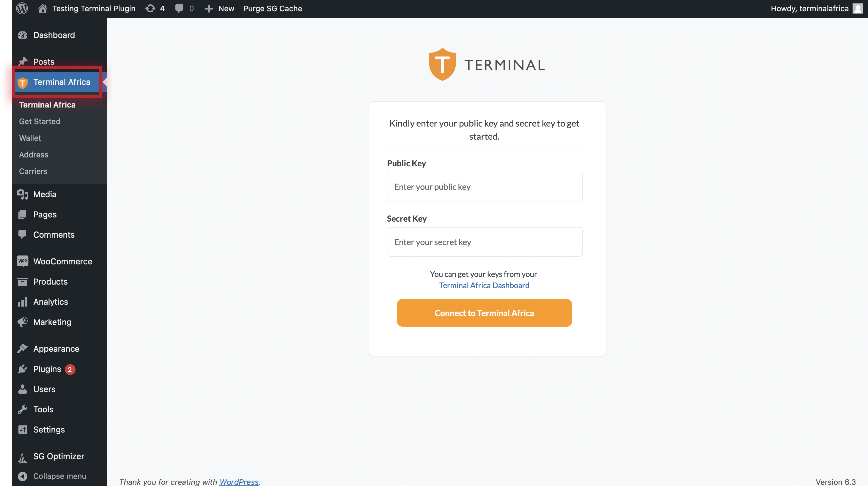Click the WordPress logo icon
This screenshot has height=486, width=868.
(x=22, y=8)
